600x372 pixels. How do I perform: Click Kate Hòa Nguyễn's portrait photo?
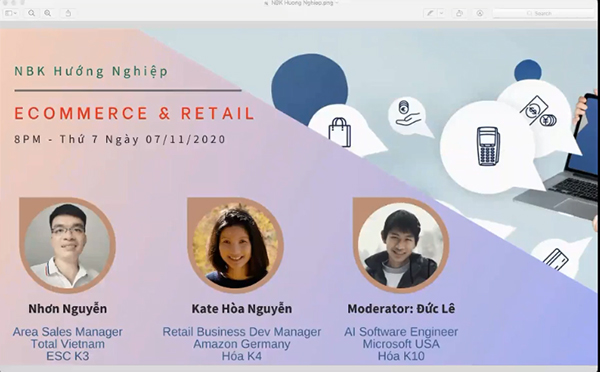coord(235,245)
